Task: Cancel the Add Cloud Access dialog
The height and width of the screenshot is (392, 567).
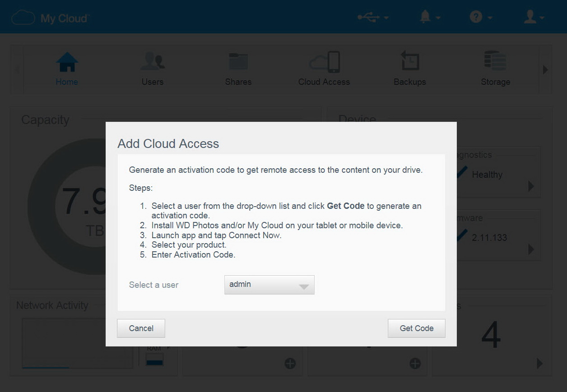Action: [141, 328]
